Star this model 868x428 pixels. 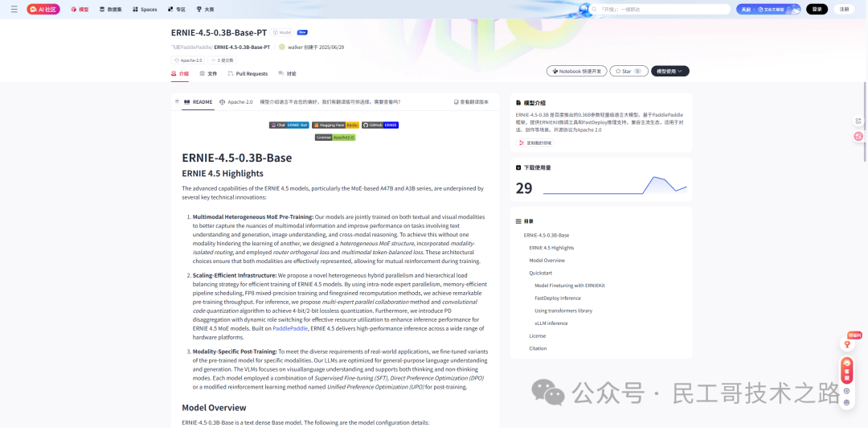pyautogui.click(x=628, y=71)
